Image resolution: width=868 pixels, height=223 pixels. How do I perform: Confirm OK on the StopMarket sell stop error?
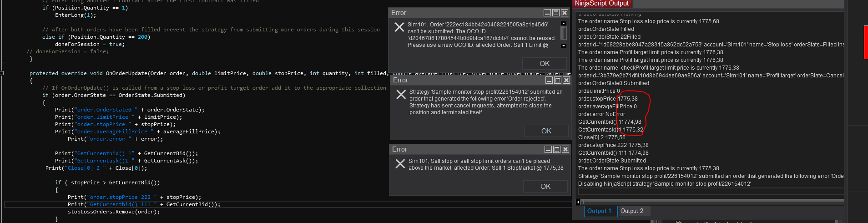[545, 187]
